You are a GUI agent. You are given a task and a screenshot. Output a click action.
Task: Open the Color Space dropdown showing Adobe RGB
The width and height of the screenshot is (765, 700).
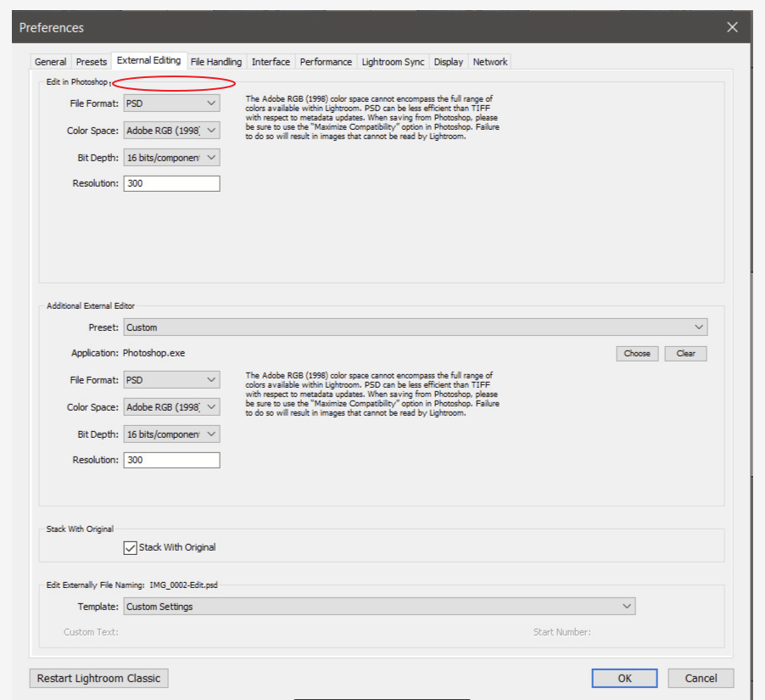171,130
